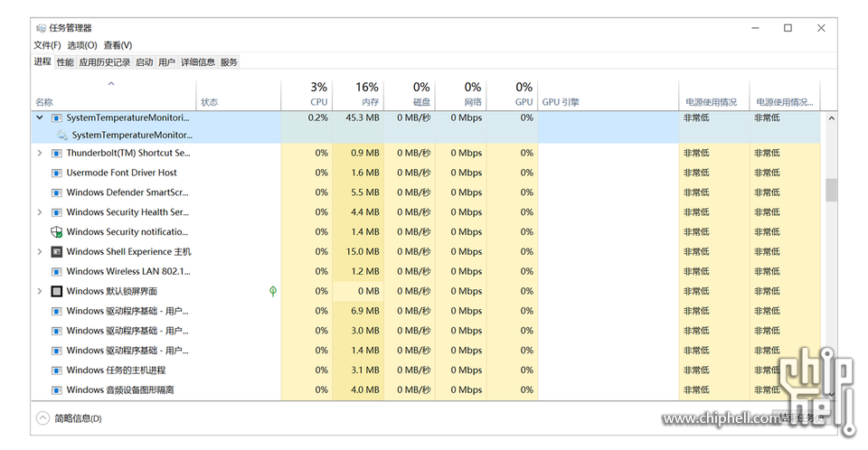Viewport: 868px width, 450px height.
Task: Click the Windows Security Health Ser... icon
Action: (56, 212)
